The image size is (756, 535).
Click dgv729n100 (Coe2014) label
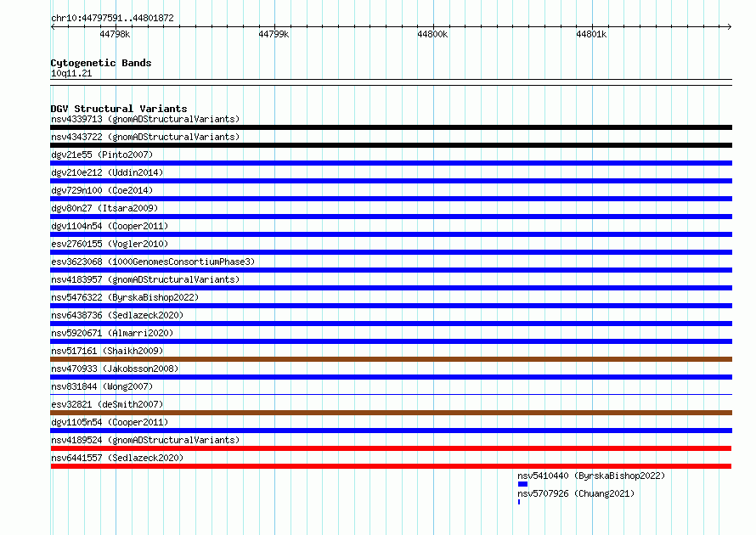tap(102, 190)
